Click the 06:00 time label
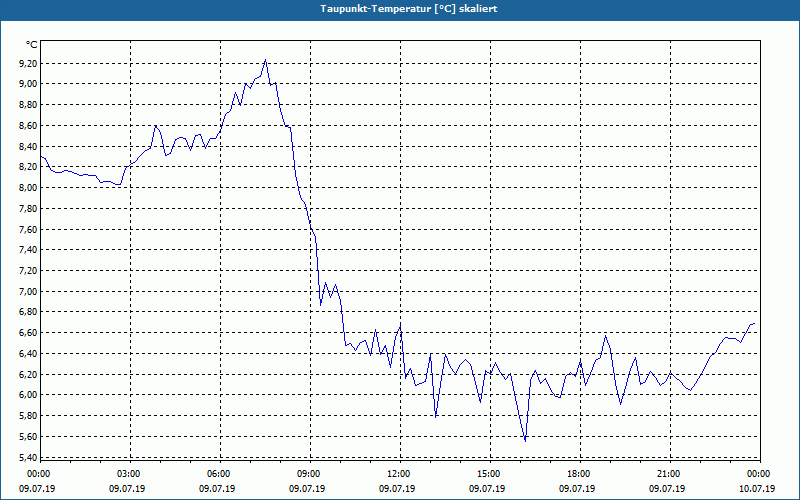The width and height of the screenshot is (800, 500). tap(220, 474)
